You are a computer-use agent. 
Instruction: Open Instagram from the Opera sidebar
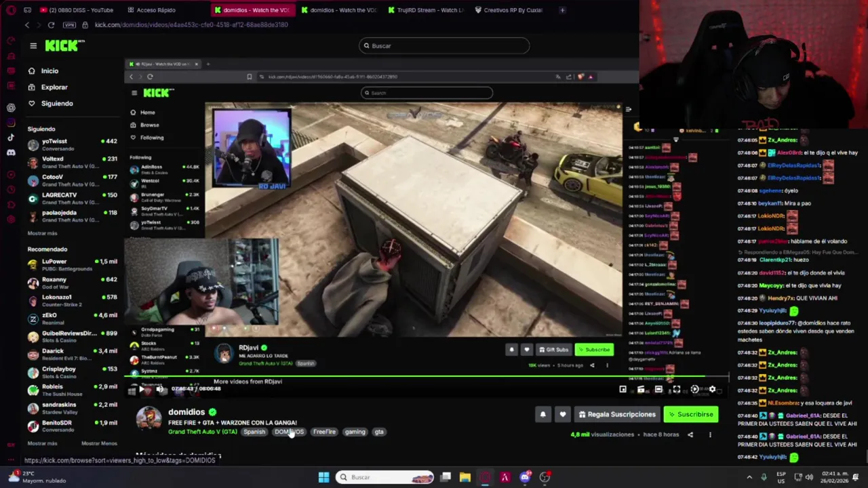11,123
